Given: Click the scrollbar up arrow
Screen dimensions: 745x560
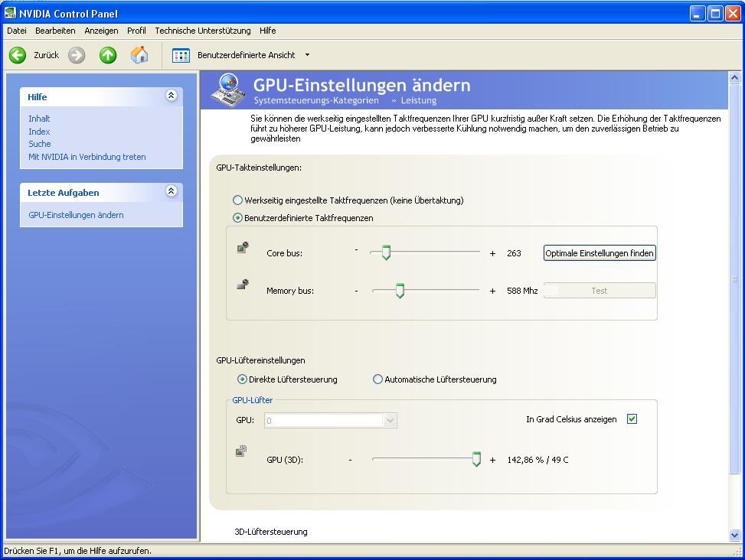Looking at the screenshot, I should coord(734,78).
